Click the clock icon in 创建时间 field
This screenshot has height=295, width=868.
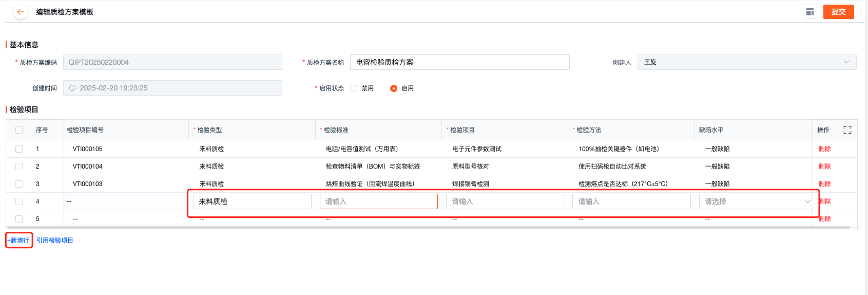(x=72, y=88)
